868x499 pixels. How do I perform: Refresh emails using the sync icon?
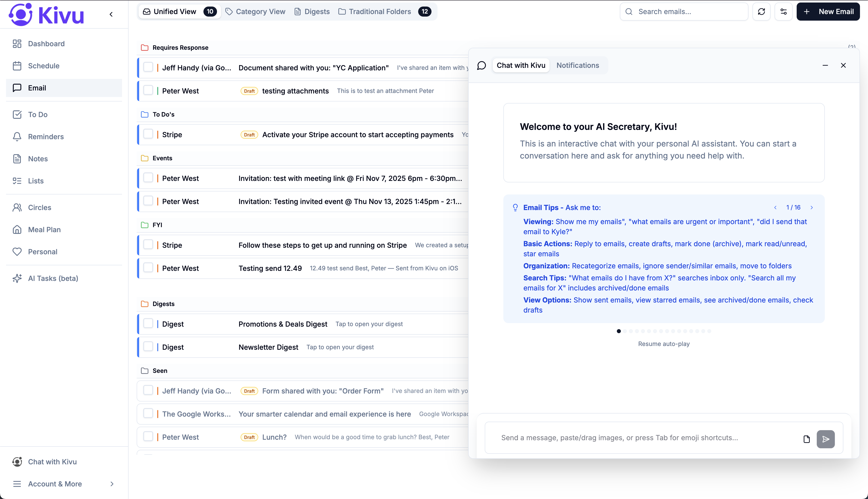coord(762,11)
